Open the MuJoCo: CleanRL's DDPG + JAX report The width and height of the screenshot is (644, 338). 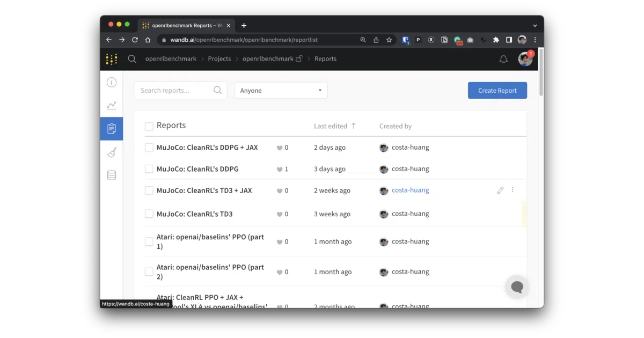point(207,148)
